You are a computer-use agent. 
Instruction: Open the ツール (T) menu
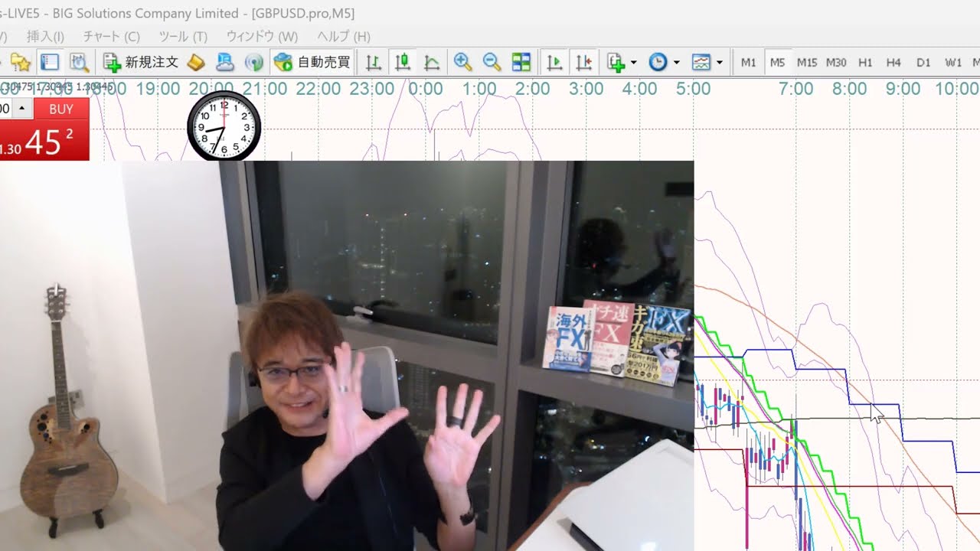point(183,36)
